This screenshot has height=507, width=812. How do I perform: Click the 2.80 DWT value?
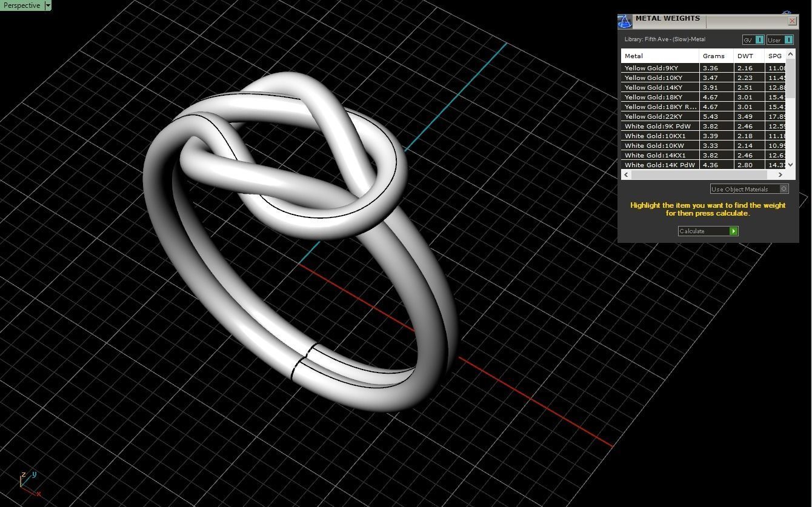(x=745, y=165)
